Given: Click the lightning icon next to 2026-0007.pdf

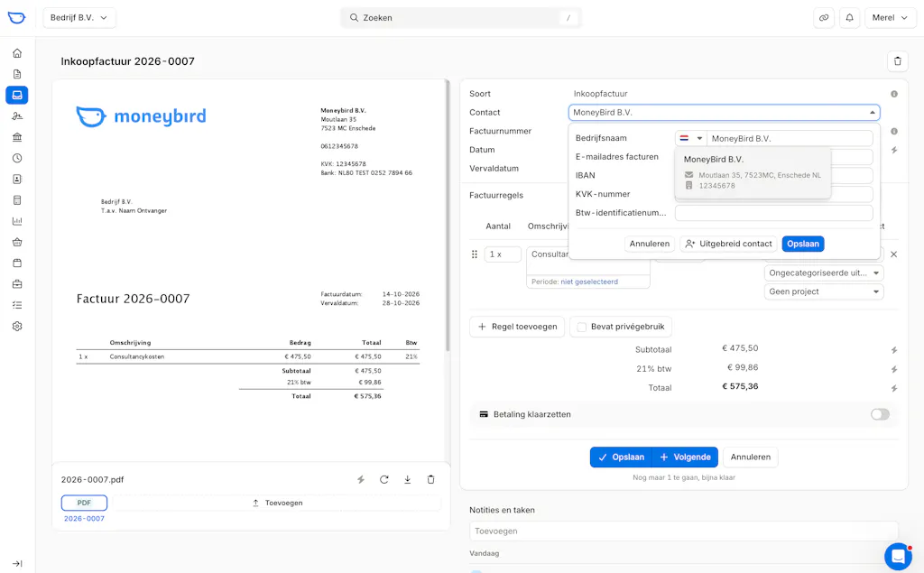Looking at the screenshot, I should [361, 480].
